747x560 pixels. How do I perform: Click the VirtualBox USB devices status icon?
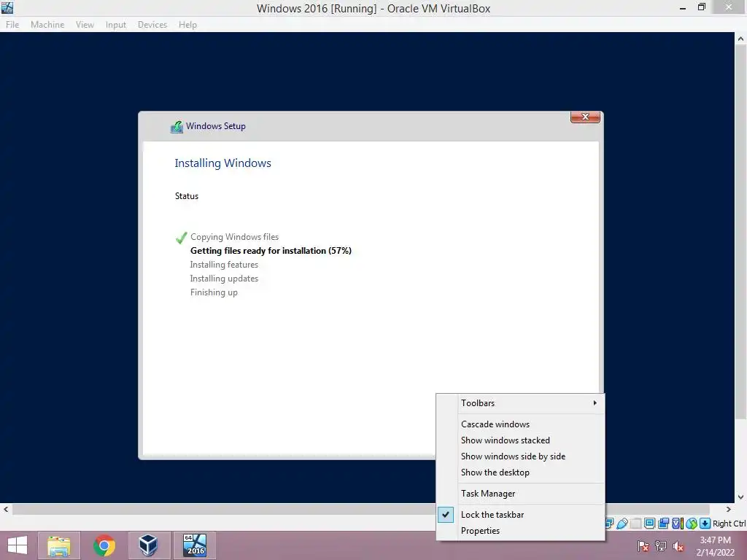coord(622,524)
